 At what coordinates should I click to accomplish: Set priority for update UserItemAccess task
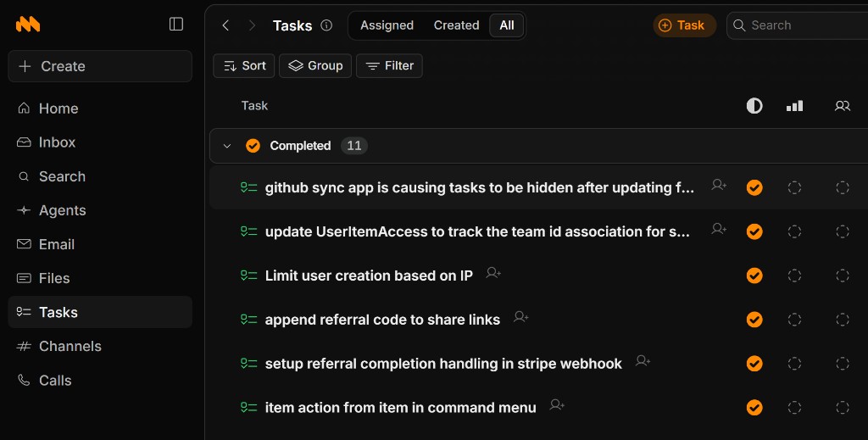794,231
